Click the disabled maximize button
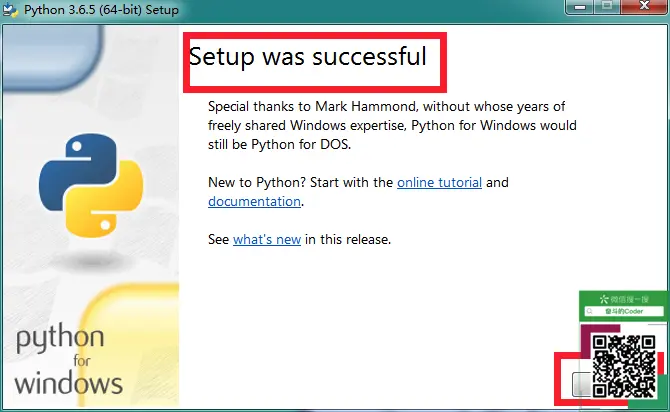The height and width of the screenshot is (412, 670). (607, 7)
